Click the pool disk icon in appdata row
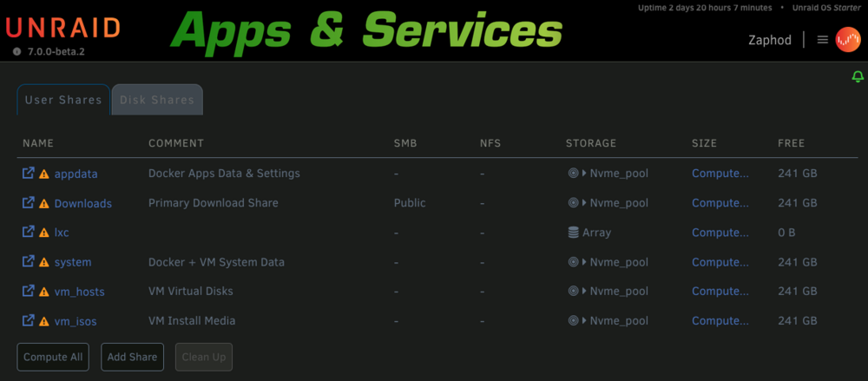 (x=573, y=174)
